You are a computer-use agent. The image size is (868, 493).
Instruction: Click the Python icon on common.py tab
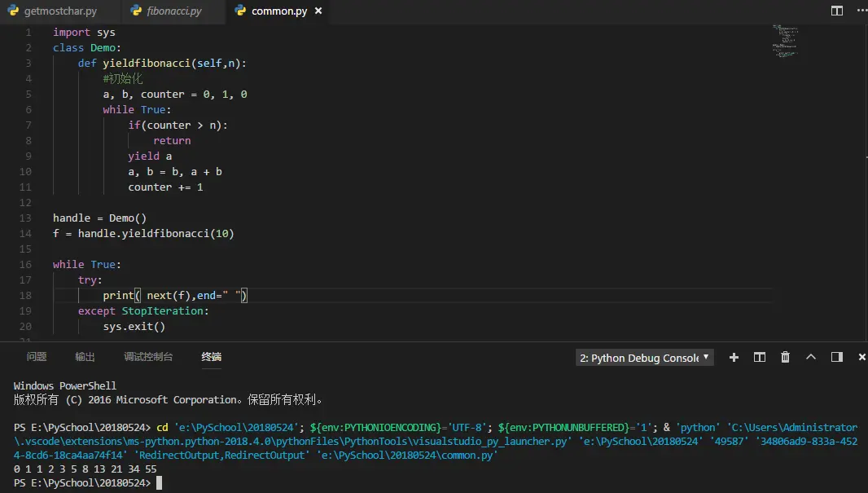[x=240, y=11]
